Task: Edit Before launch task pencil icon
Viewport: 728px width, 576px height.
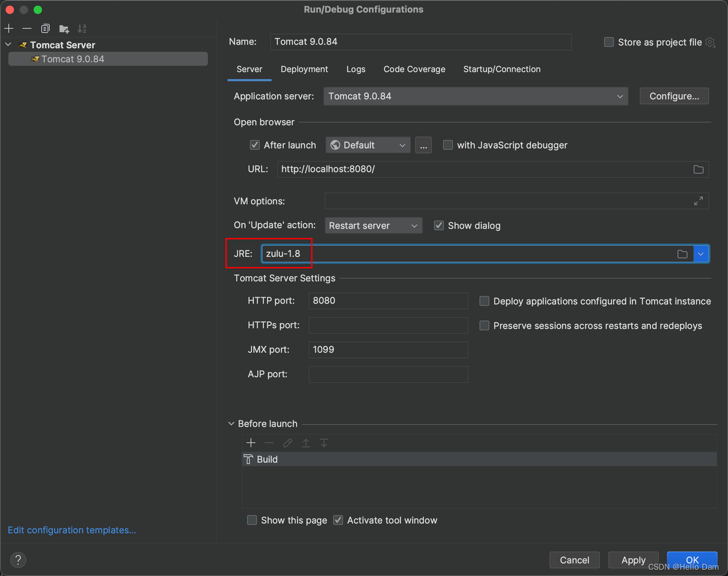Action: (288, 443)
